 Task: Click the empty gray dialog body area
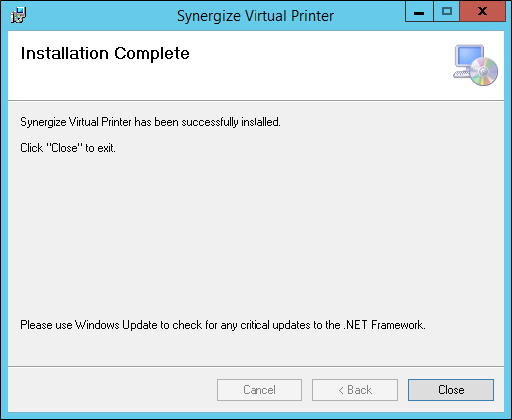coord(256,232)
